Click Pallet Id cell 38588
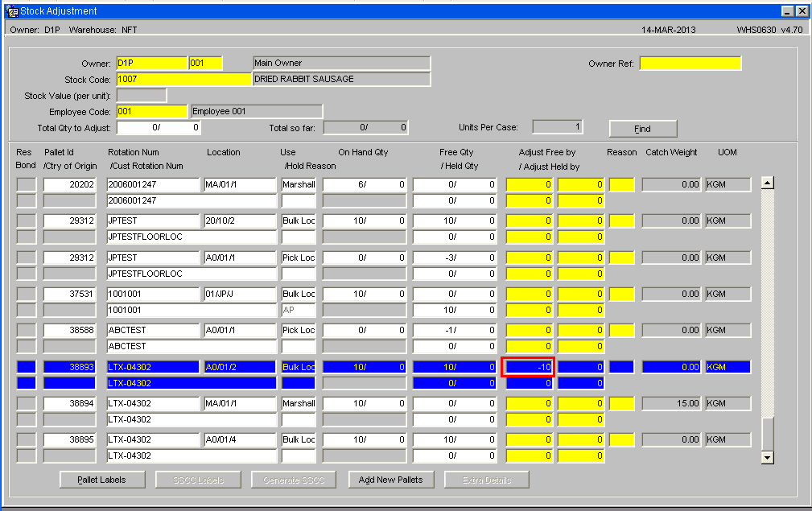 69,330
